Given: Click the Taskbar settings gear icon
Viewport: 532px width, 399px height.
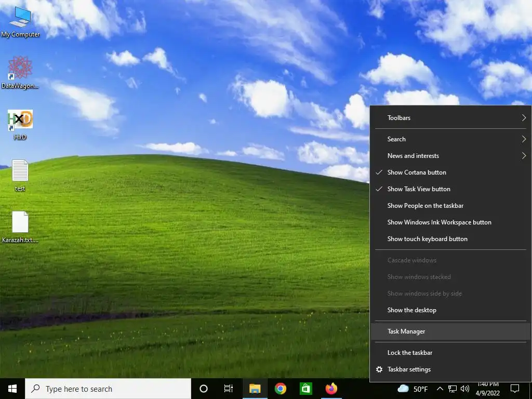Looking at the screenshot, I should click(x=379, y=369).
